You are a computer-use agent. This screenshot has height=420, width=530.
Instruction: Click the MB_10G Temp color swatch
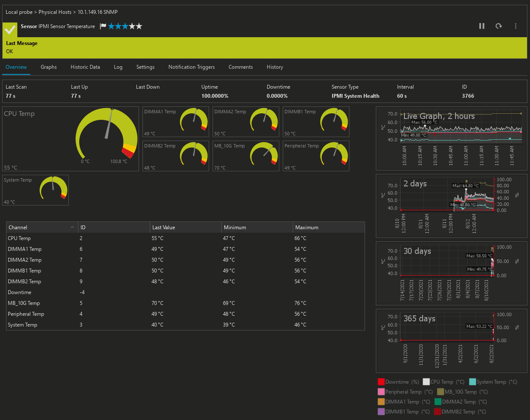tap(441, 392)
